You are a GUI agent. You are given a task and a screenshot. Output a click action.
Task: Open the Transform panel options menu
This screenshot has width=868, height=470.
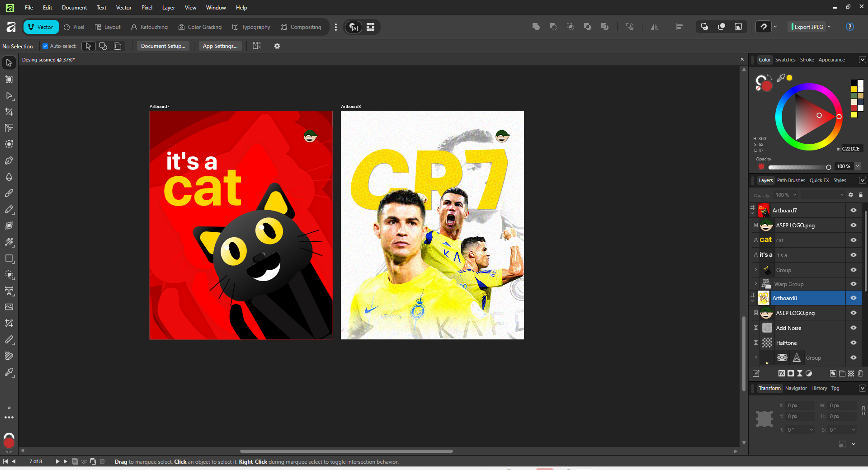862,388
